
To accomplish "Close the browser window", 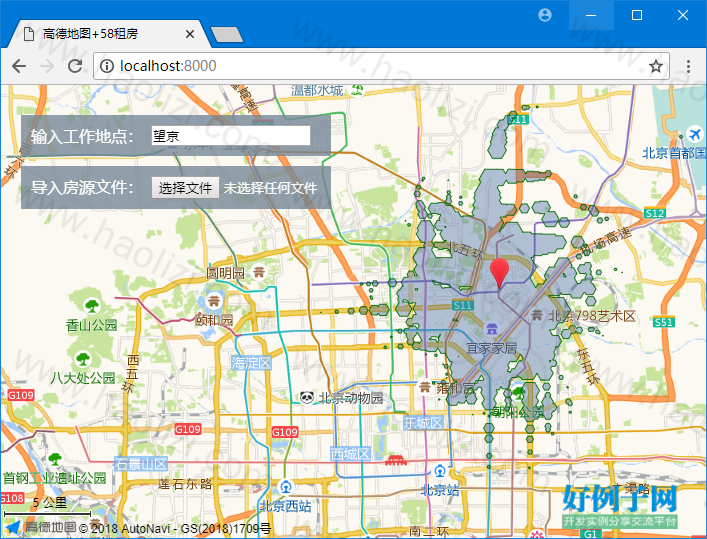I will [x=683, y=15].
